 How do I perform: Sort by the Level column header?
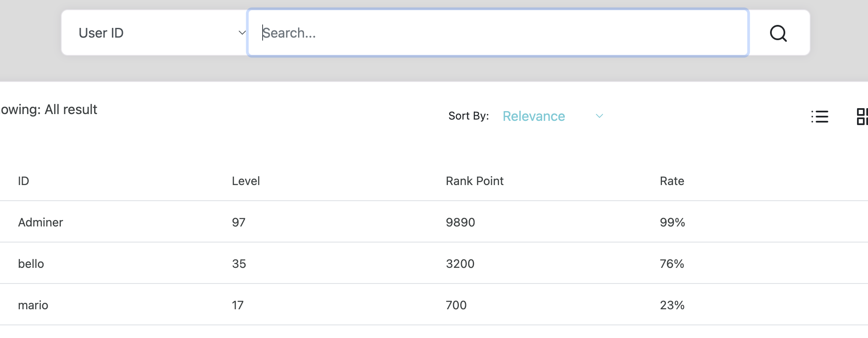pos(246,181)
